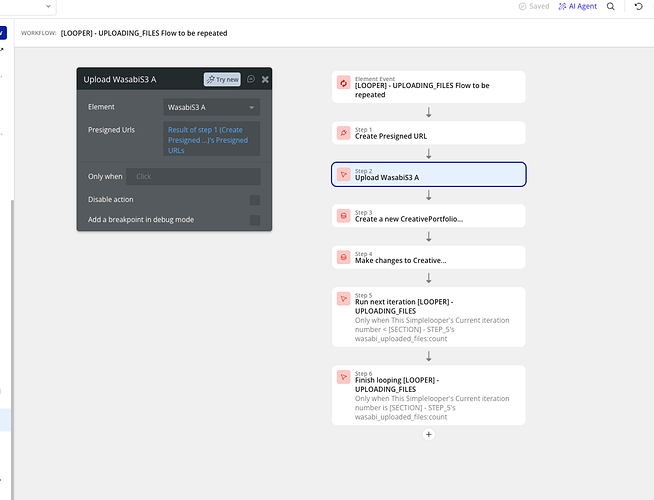
Task: Open the Element WasabiS3 A dropdown
Action: (x=211, y=107)
